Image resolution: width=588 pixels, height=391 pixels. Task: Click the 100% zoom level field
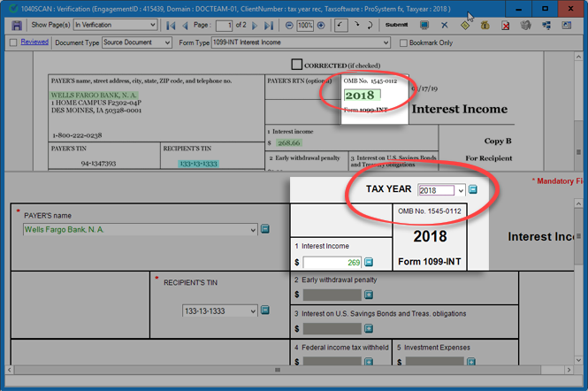click(305, 26)
